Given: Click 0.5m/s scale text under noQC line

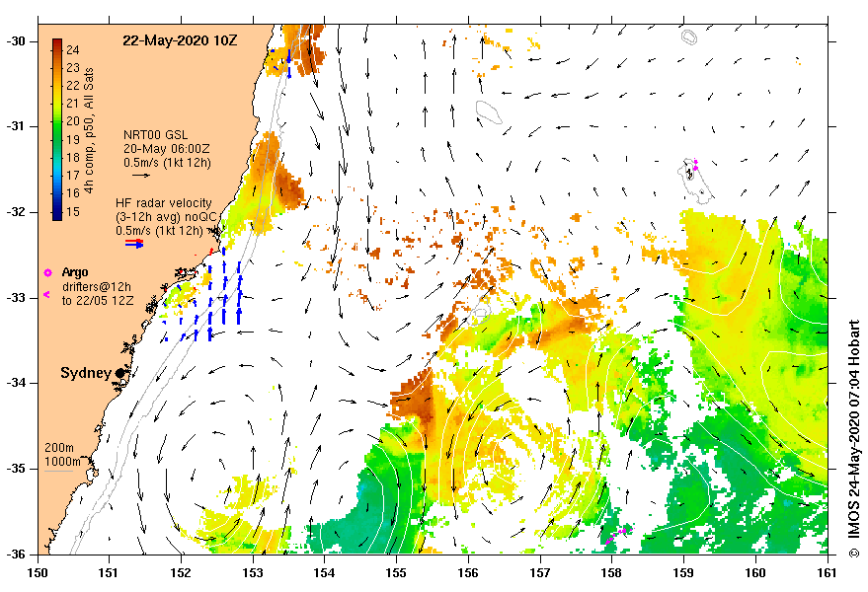Looking at the screenshot, I should pyautogui.click(x=159, y=231).
